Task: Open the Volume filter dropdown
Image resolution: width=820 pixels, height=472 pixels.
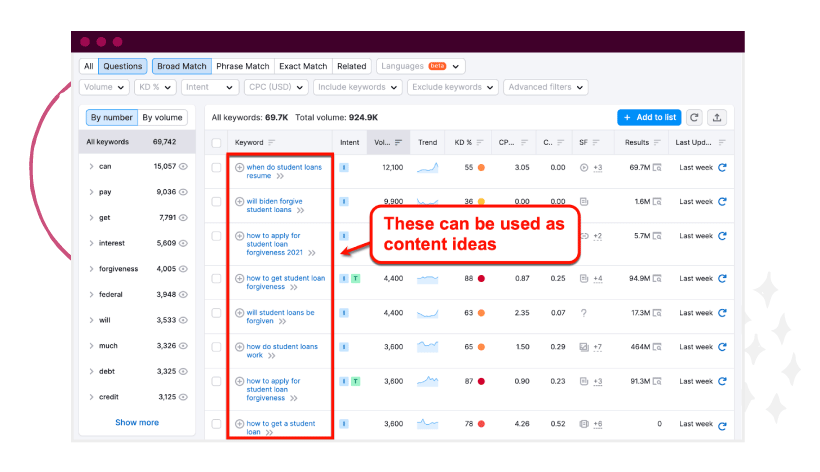Action: point(103,87)
